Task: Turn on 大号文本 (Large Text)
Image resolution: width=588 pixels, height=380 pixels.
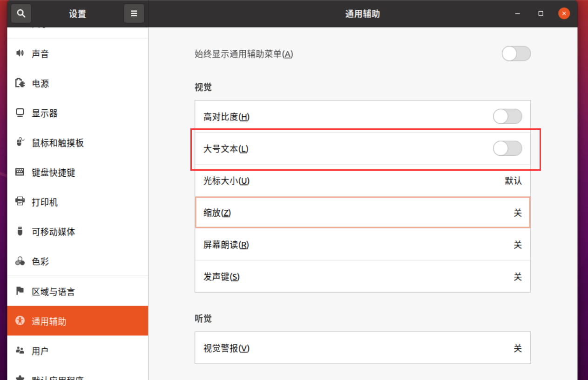Action: (x=507, y=148)
